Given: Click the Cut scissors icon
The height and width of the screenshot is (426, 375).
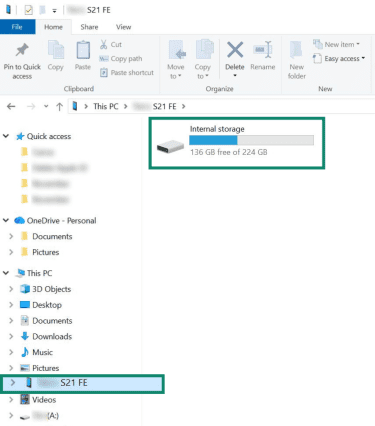Looking at the screenshot, I should click(104, 44).
